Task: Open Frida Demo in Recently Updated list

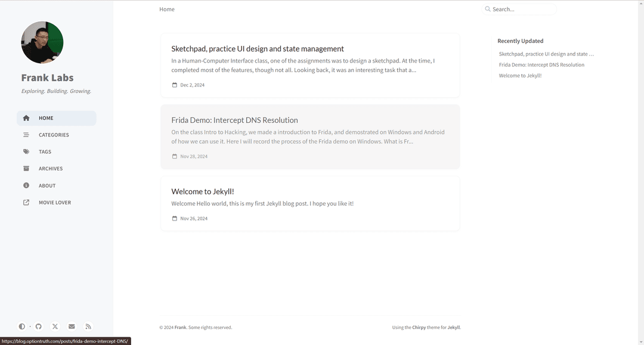Action: (541, 65)
